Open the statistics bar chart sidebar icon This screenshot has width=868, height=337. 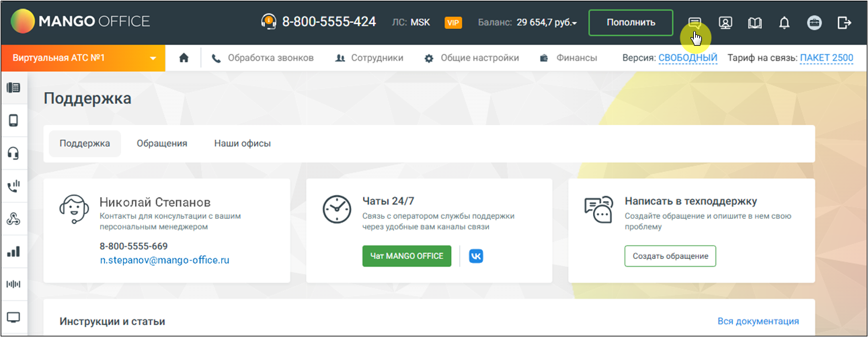tap(13, 252)
